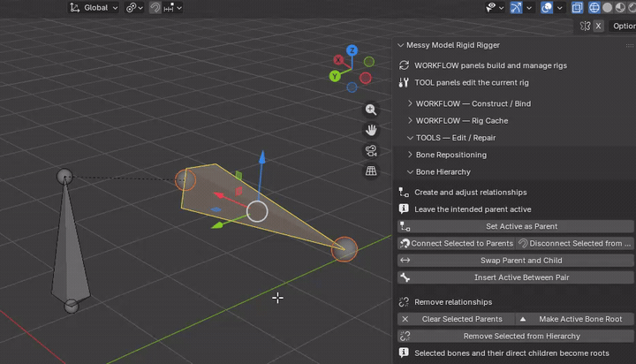Open the pivot point dropdown

click(x=134, y=8)
